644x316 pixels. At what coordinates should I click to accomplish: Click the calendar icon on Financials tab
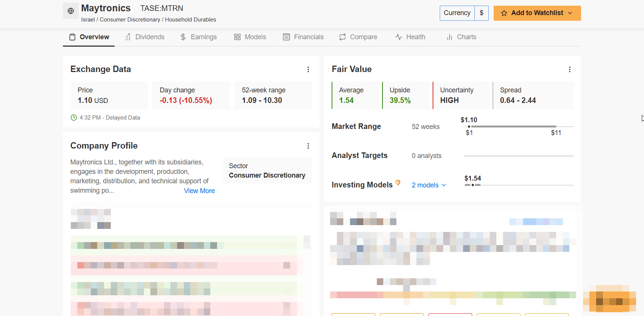[x=286, y=37]
